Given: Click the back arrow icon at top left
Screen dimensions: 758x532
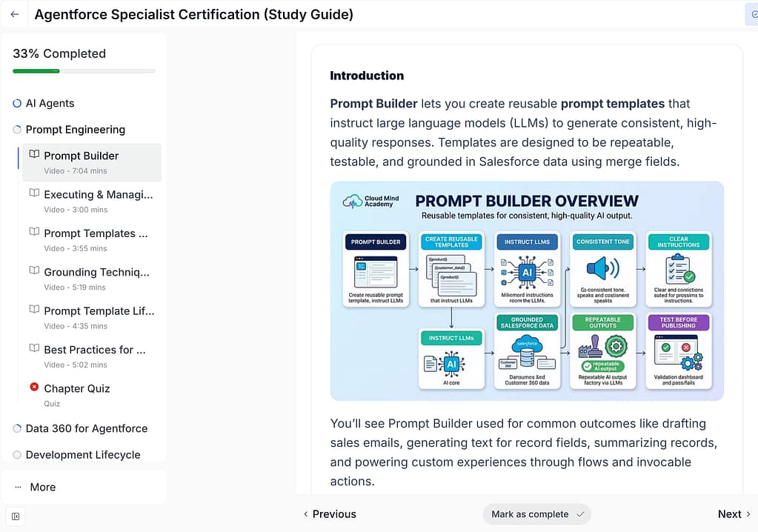Looking at the screenshot, I should pyautogui.click(x=15, y=14).
